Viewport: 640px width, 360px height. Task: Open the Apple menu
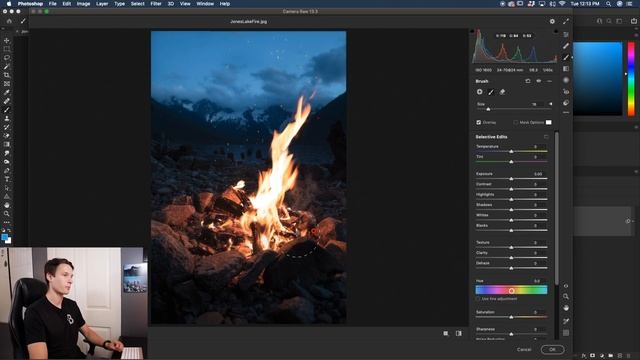pyautogui.click(x=9, y=4)
